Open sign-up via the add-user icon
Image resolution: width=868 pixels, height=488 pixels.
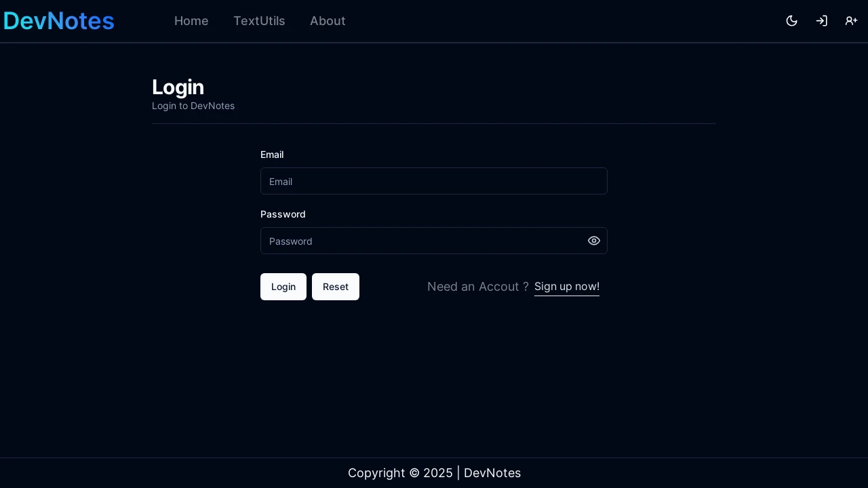(851, 21)
